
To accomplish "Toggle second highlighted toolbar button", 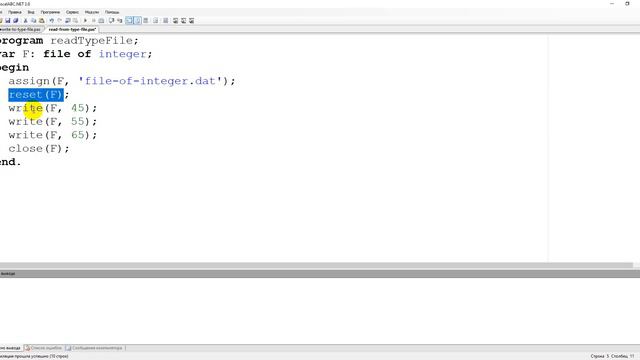I will click(138, 20).
